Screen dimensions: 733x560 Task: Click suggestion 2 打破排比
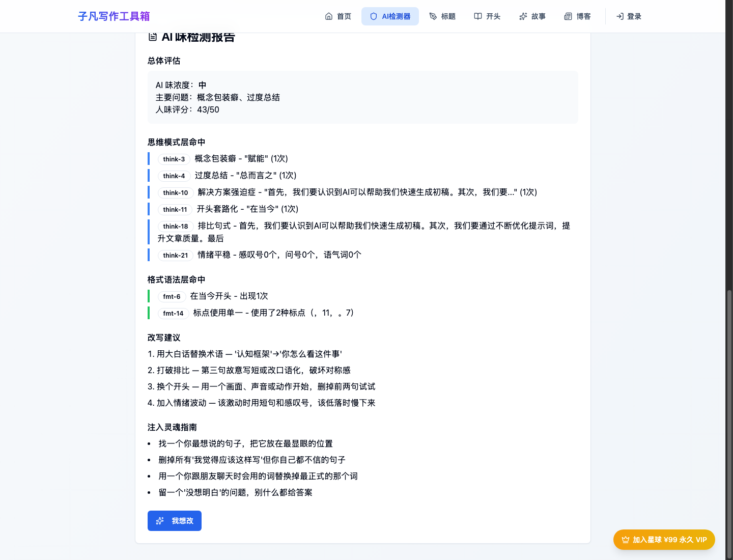tap(249, 370)
